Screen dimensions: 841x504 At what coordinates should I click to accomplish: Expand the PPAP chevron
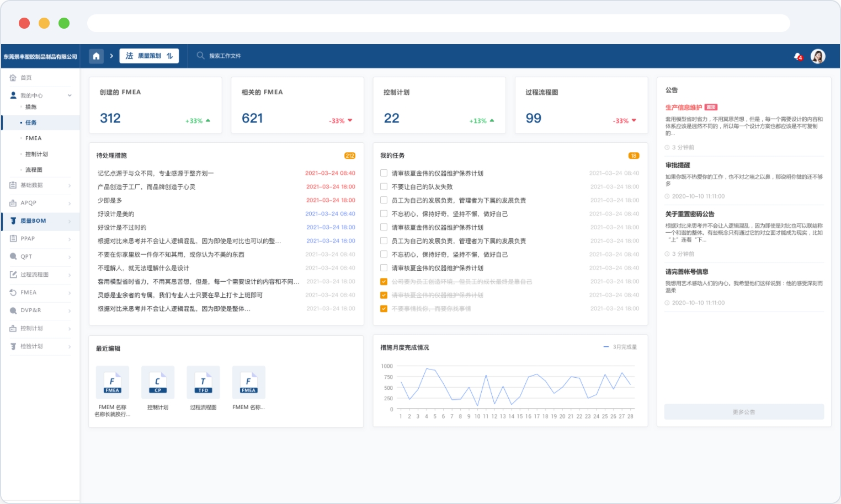[70, 239]
